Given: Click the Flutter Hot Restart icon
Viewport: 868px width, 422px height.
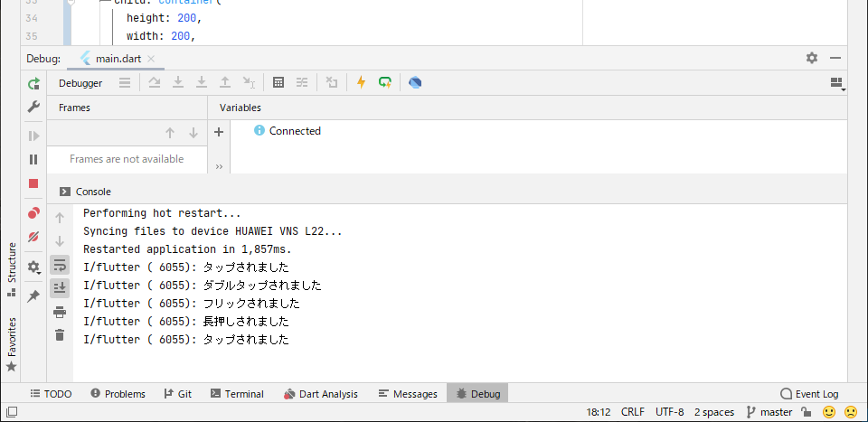Looking at the screenshot, I should click(385, 83).
